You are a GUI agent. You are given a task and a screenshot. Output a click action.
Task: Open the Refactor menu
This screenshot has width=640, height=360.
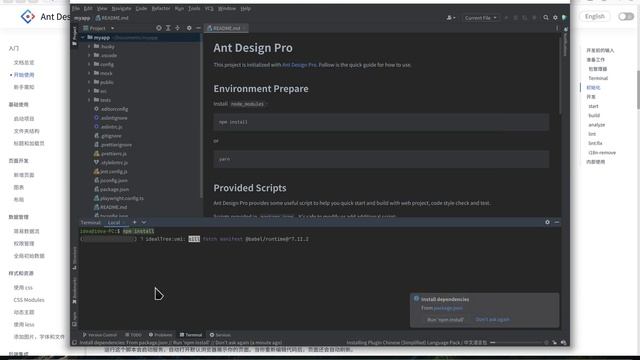[x=161, y=8]
